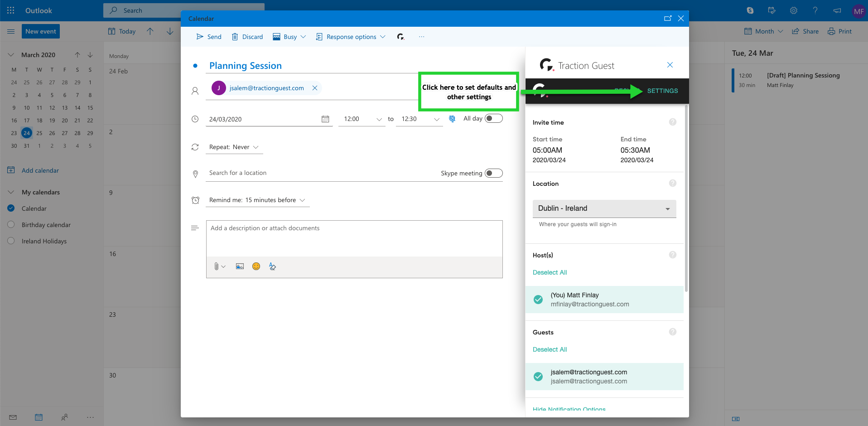Open Response options menu

[x=351, y=37]
